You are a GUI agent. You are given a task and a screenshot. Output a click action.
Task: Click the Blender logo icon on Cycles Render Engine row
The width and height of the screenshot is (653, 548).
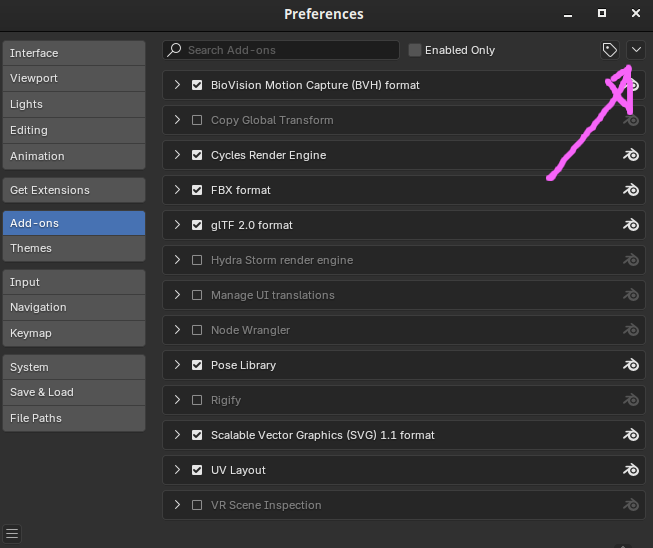click(631, 155)
